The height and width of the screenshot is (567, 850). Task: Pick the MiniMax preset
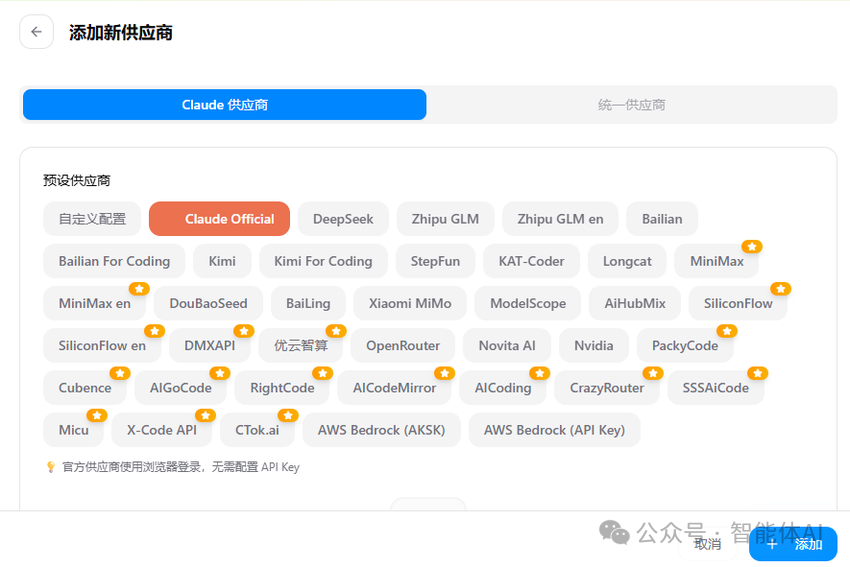717,261
